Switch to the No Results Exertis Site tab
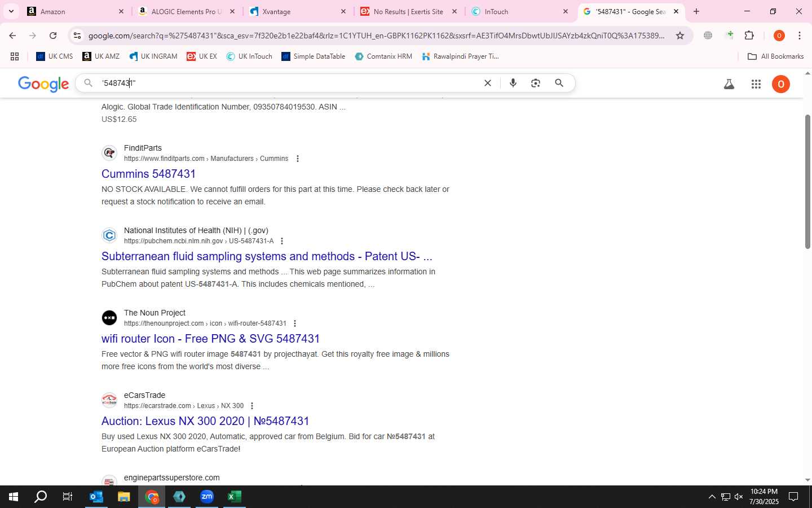This screenshot has height=508, width=812. (408, 11)
